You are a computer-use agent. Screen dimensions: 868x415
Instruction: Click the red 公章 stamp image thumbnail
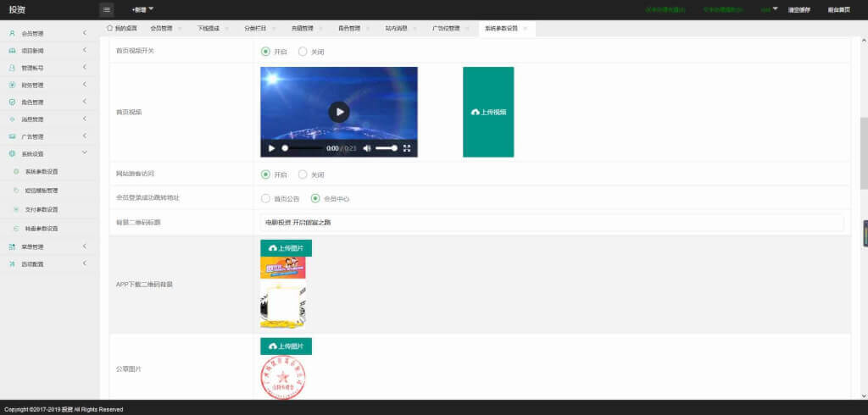[x=283, y=378]
